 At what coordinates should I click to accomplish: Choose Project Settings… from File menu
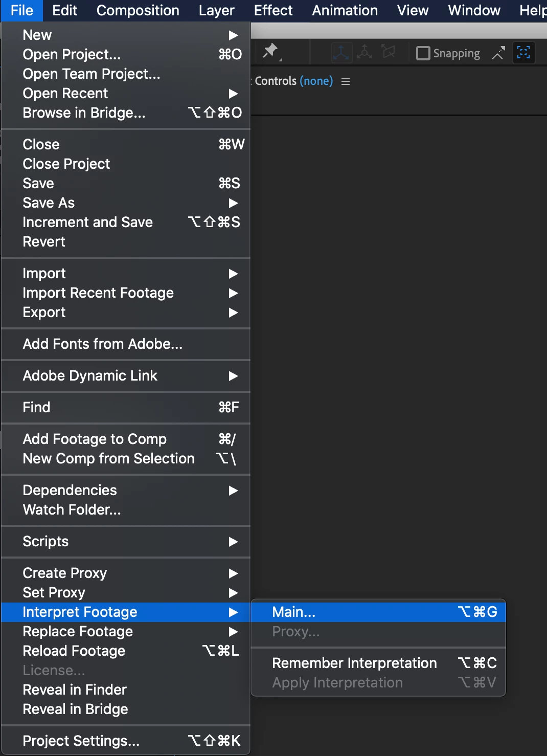pos(126,741)
